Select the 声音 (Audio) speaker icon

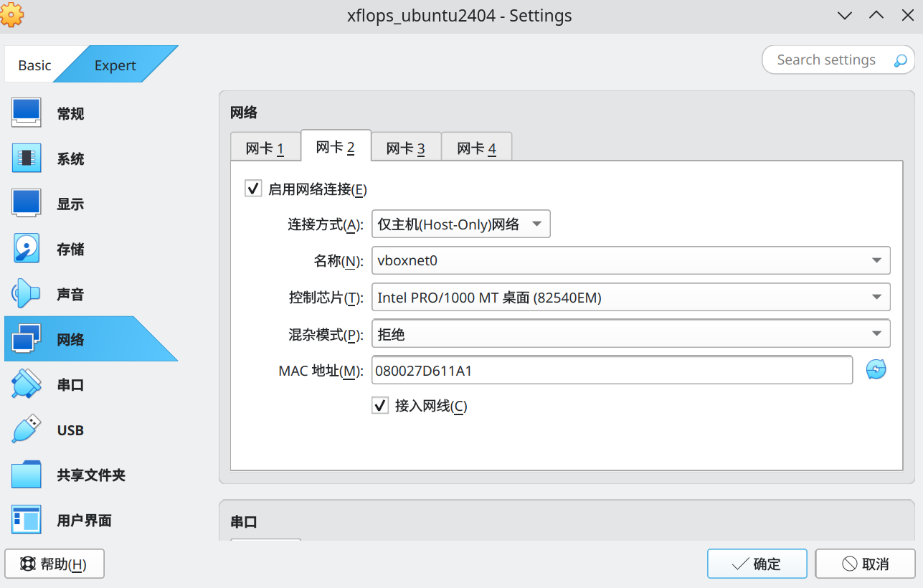pyautogui.click(x=27, y=294)
